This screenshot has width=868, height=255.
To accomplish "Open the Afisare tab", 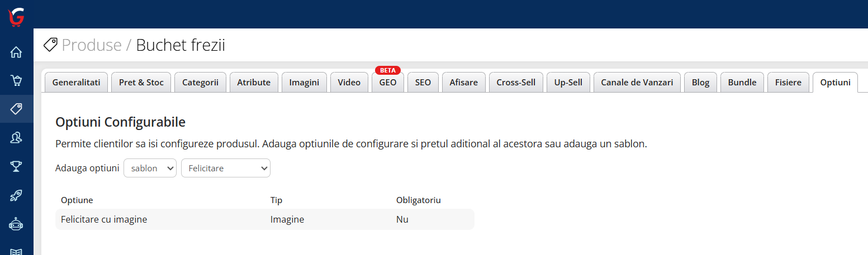I will click(x=464, y=82).
